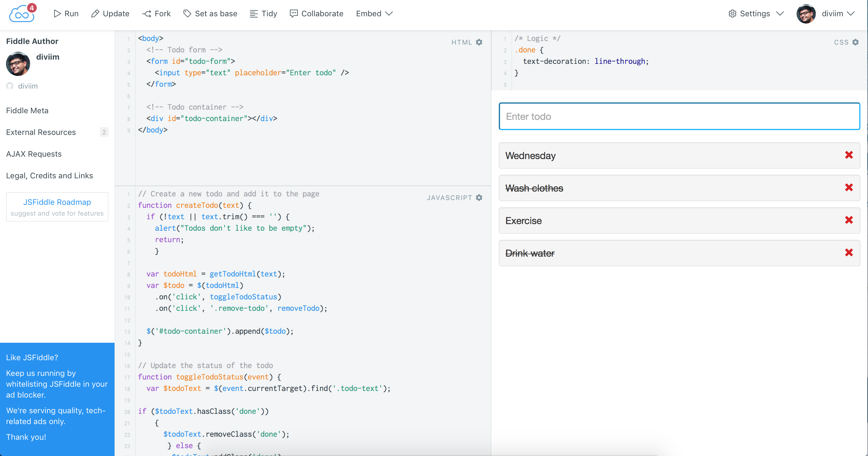Screen dimensions: 868x456
Task: Open the Settings dropdown menu
Action: [756, 14]
